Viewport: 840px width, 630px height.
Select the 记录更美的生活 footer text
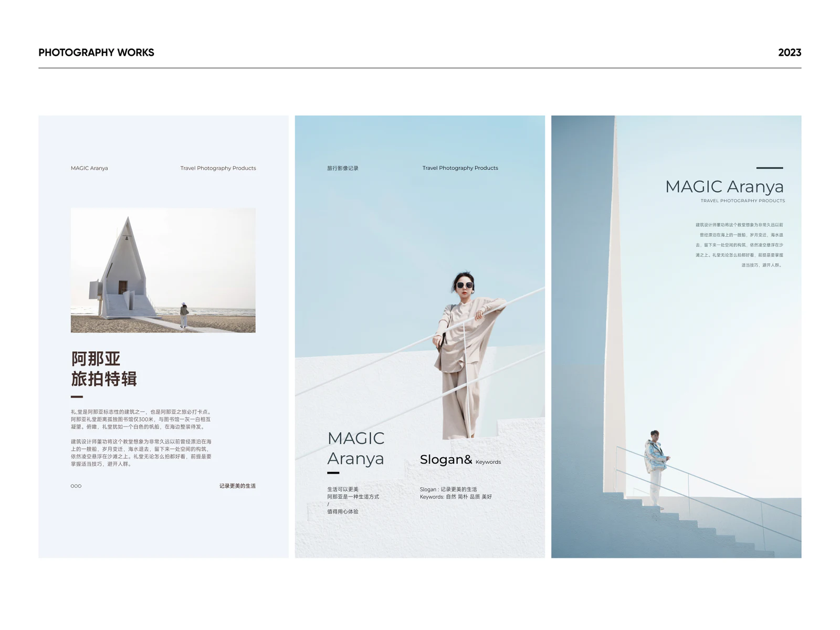(237, 486)
